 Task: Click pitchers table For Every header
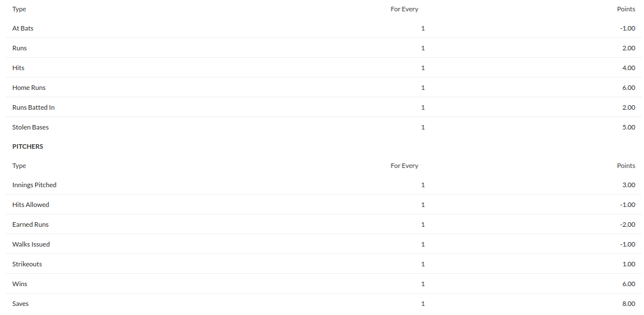tap(404, 166)
